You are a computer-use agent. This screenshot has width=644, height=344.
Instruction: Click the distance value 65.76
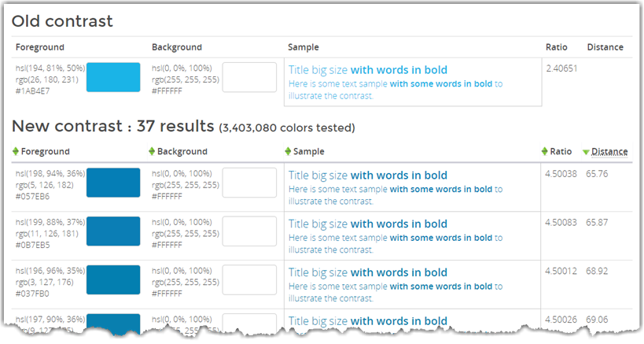[597, 174]
